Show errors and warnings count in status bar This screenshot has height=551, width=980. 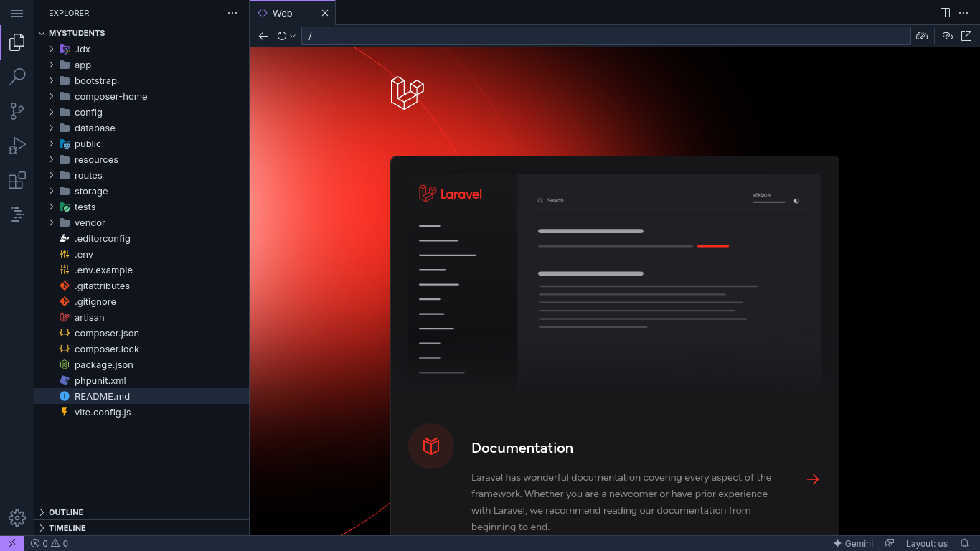50,543
